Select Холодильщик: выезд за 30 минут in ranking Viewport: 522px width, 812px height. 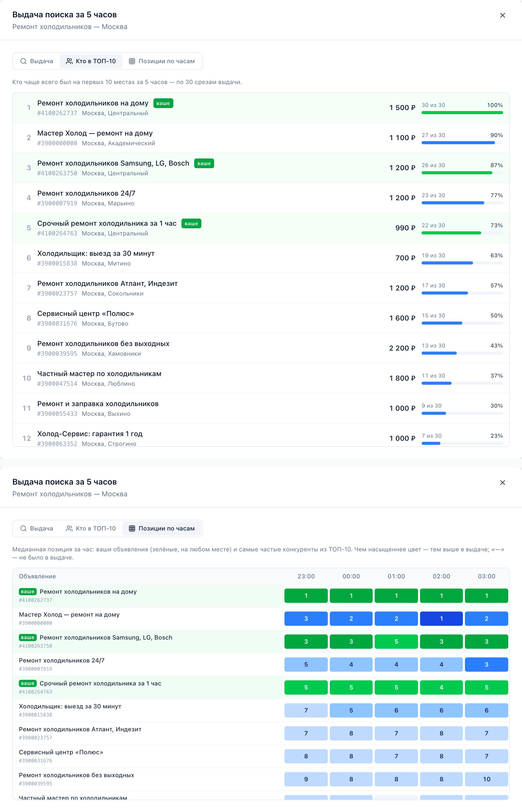coord(261,258)
